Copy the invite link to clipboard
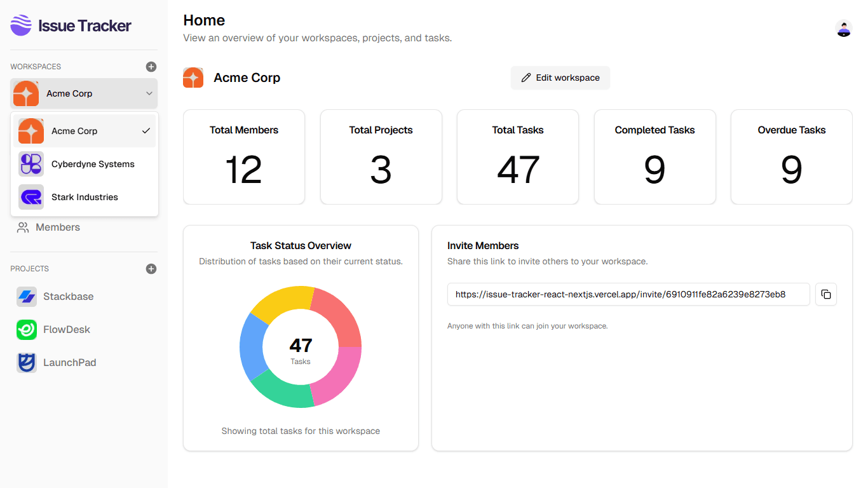868x488 pixels. click(x=825, y=294)
